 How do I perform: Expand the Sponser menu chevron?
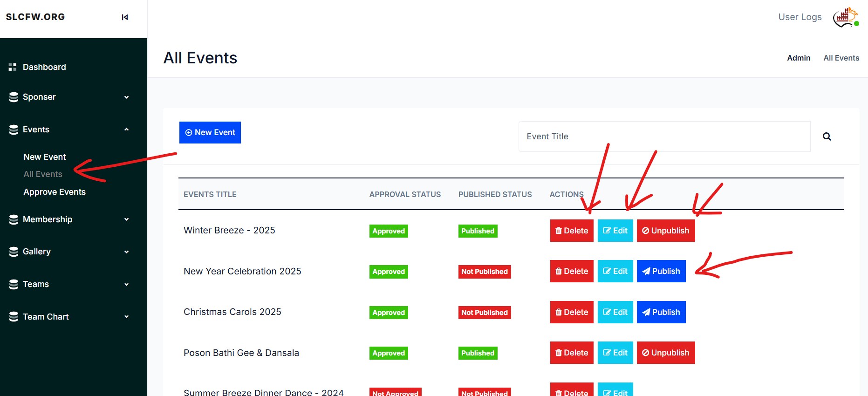(x=126, y=97)
